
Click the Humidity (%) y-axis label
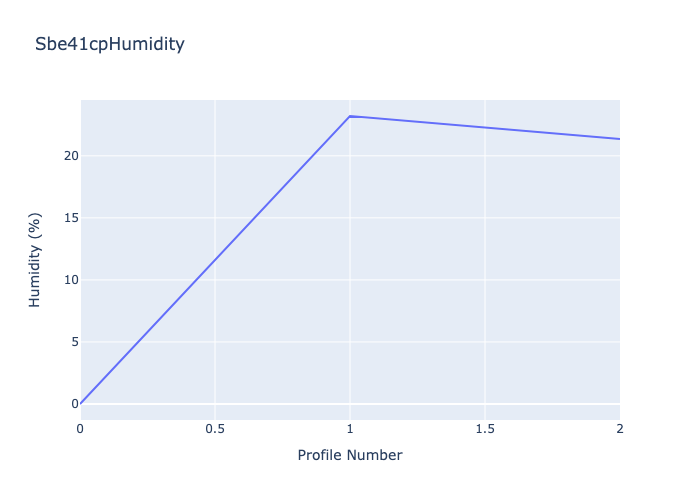click(x=35, y=259)
